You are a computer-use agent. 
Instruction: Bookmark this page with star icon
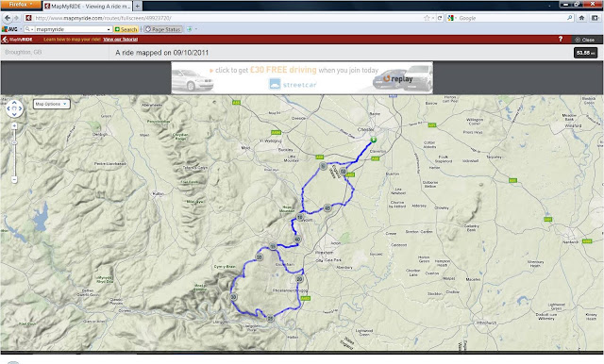click(x=427, y=18)
